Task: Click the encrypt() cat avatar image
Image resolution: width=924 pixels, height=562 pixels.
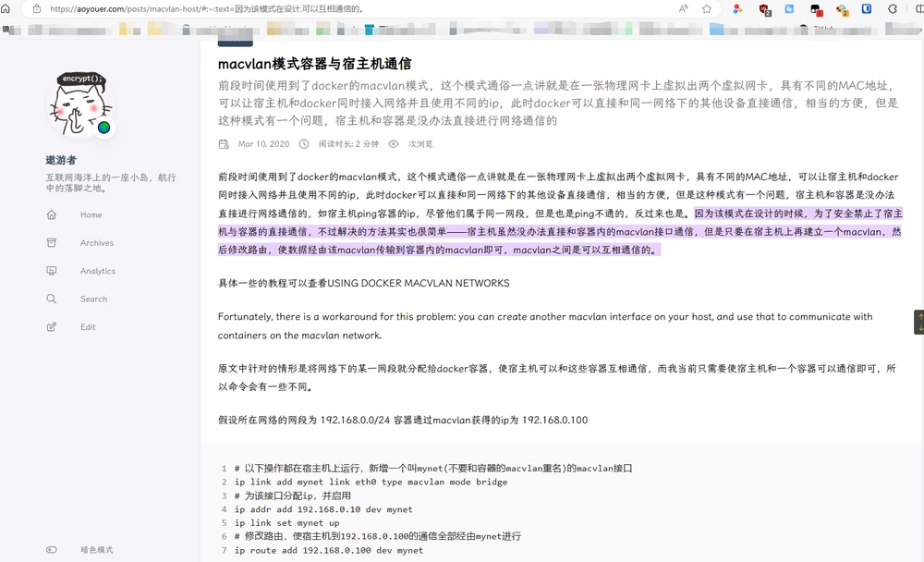Action: pos(80,104)
